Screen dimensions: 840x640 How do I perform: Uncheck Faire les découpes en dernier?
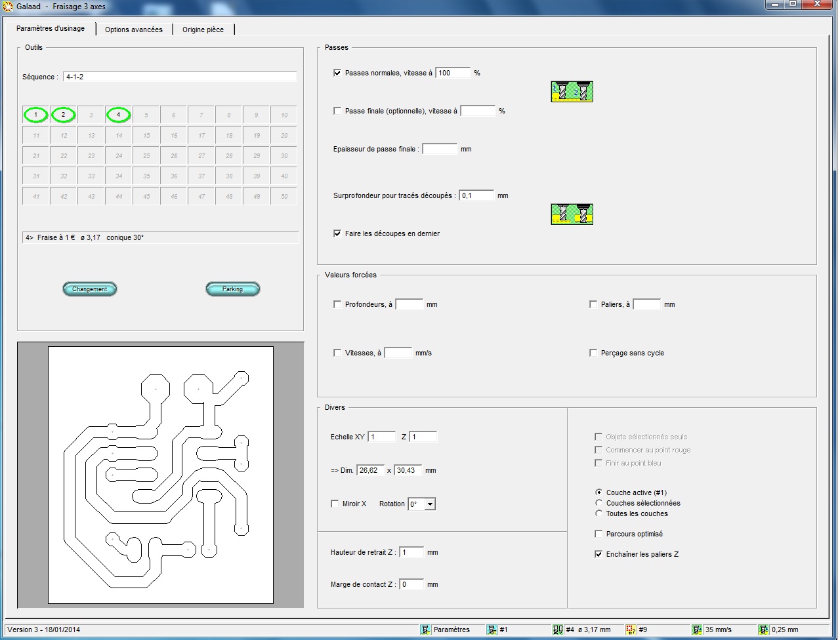[x=337, y=233]
